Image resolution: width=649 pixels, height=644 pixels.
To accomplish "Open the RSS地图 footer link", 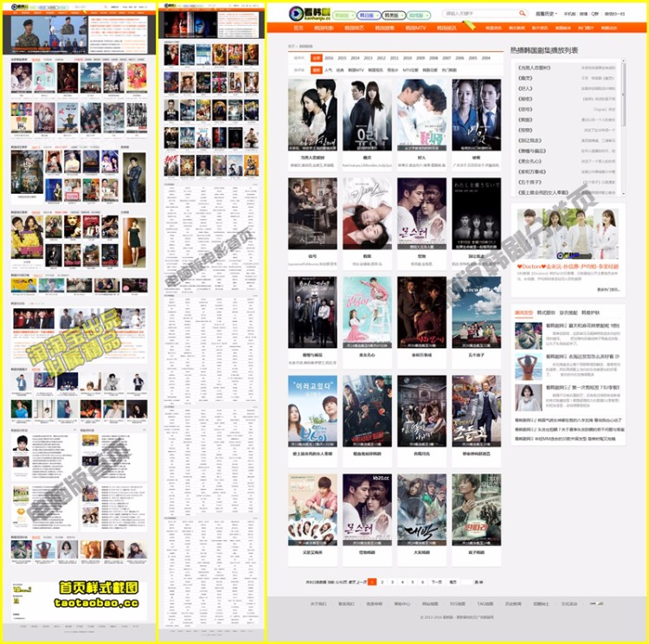I will point(458,604).
